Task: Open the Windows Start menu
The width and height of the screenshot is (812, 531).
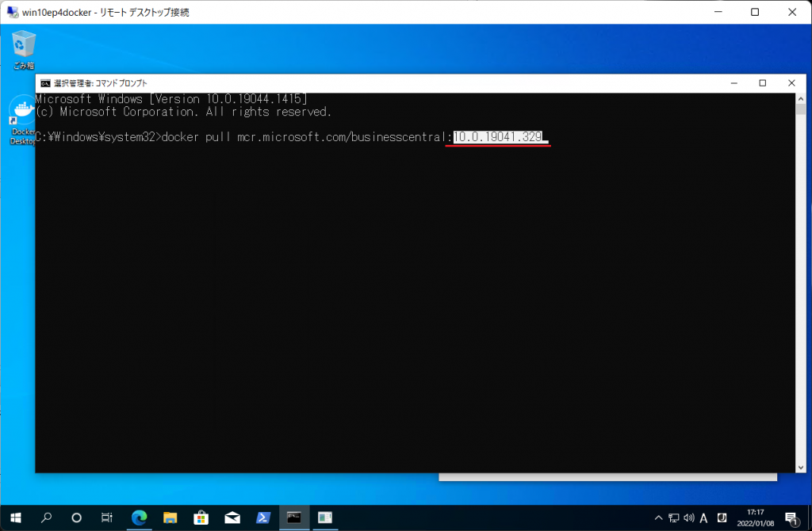Action: tap(16, 518)
